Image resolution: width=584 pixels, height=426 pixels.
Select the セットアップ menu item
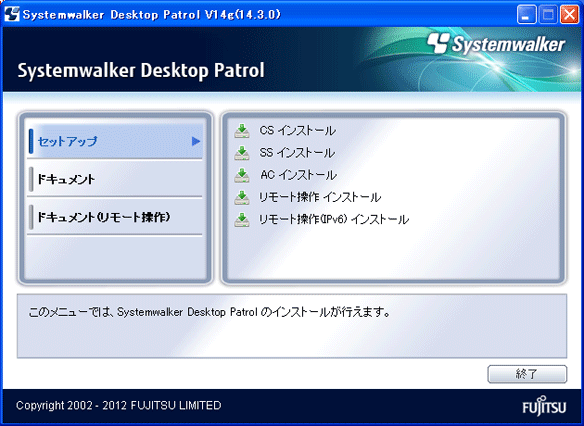(x=115, y=141)
